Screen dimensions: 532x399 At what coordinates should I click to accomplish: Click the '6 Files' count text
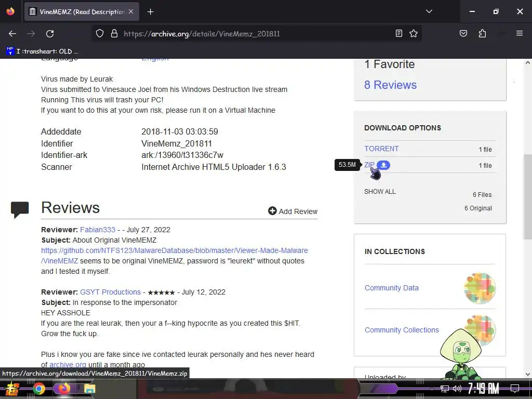[482, 195]
